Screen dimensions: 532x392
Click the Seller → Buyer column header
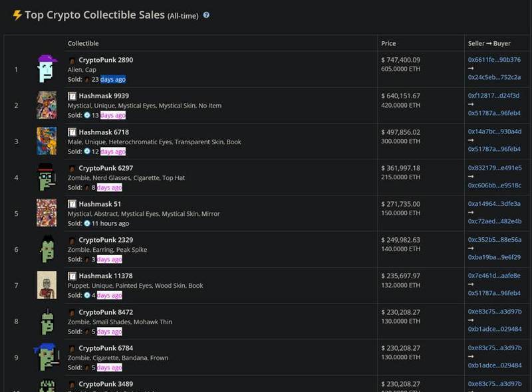coord(489,43)
